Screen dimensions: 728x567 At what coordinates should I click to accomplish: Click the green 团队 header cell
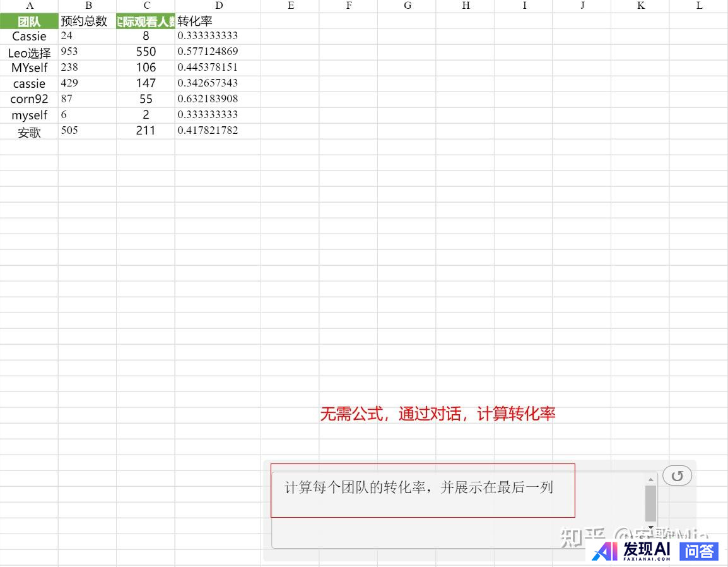(29, 21)
